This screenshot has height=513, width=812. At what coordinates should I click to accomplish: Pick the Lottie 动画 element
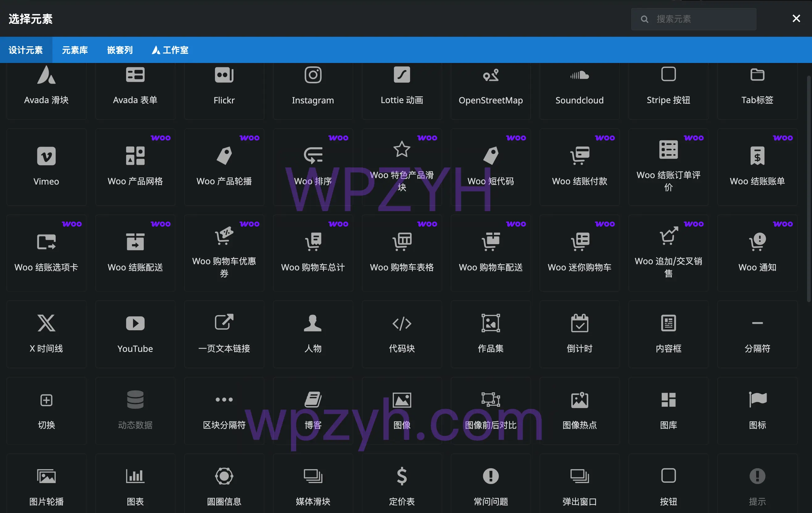click(402, 90)
